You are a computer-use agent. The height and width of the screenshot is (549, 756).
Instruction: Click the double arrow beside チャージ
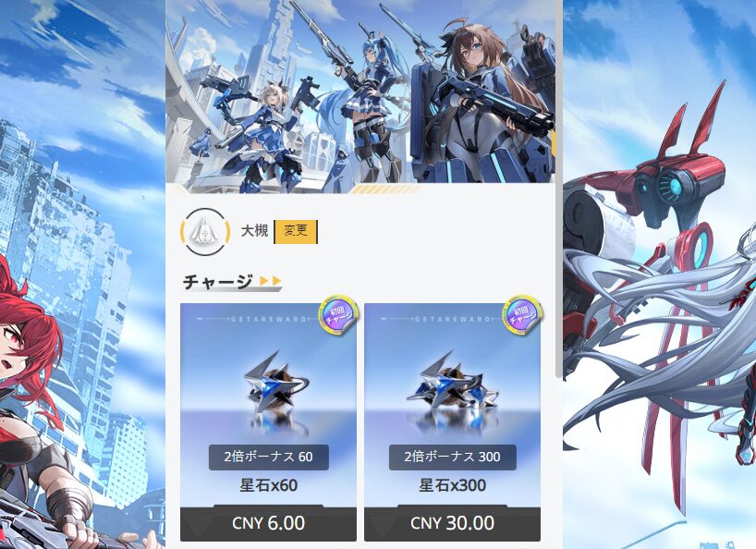click(x=271, y=281)
